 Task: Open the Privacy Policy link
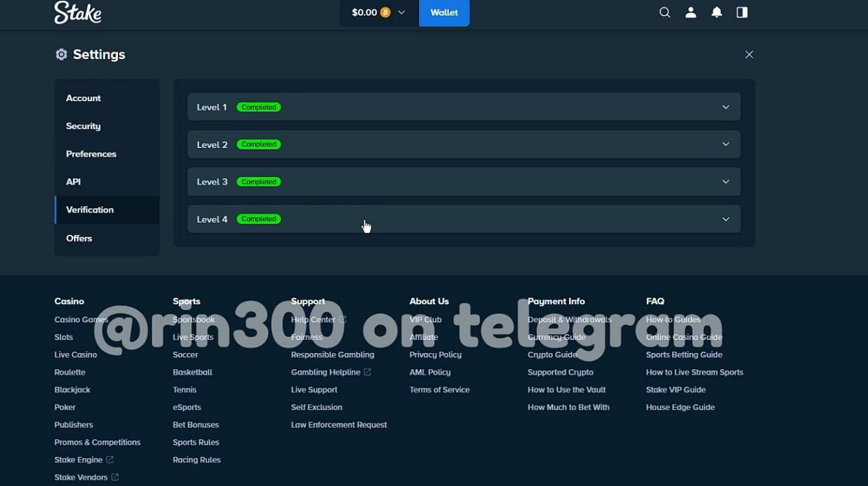click(435, 355)
